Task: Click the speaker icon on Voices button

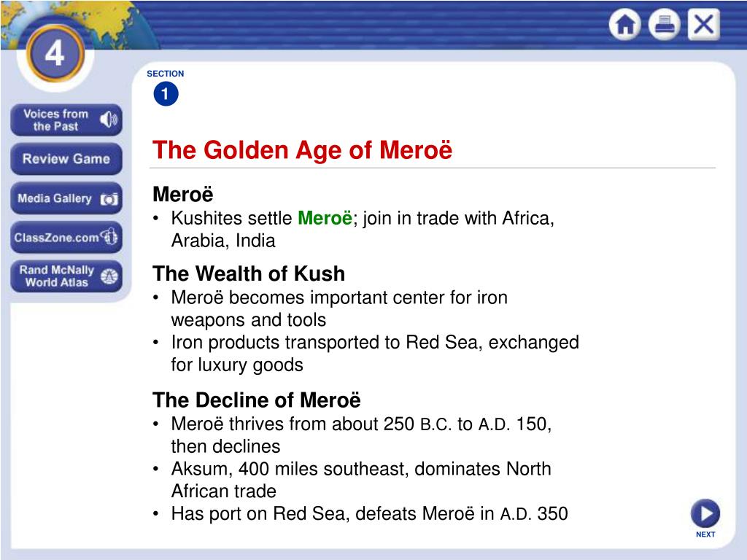Action: [x=109, y=120]
